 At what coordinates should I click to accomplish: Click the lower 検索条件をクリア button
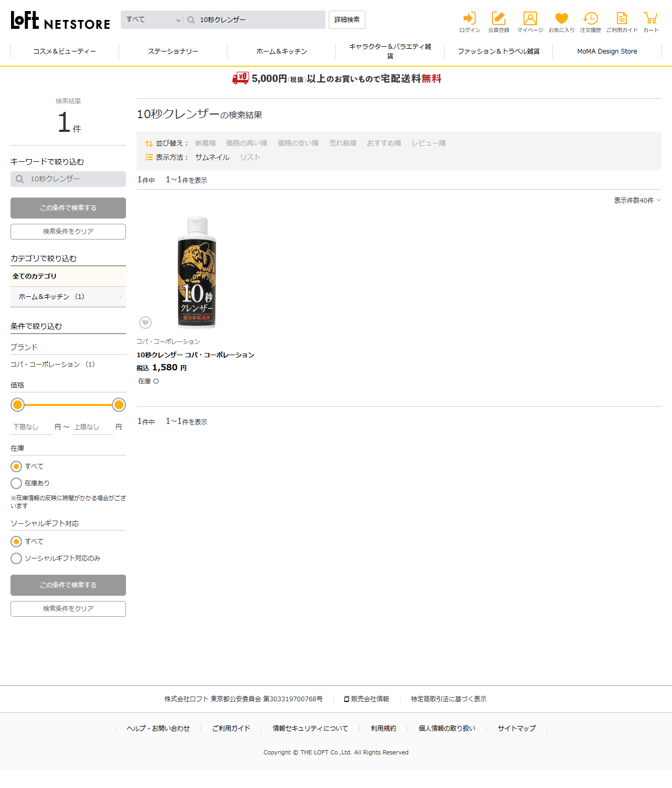pos(68,609)
